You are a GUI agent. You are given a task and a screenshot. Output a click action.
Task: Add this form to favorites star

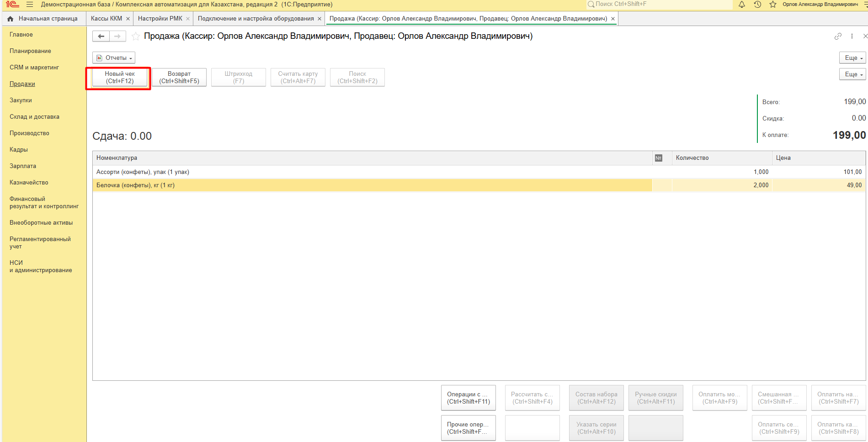(x=136, y=37)
